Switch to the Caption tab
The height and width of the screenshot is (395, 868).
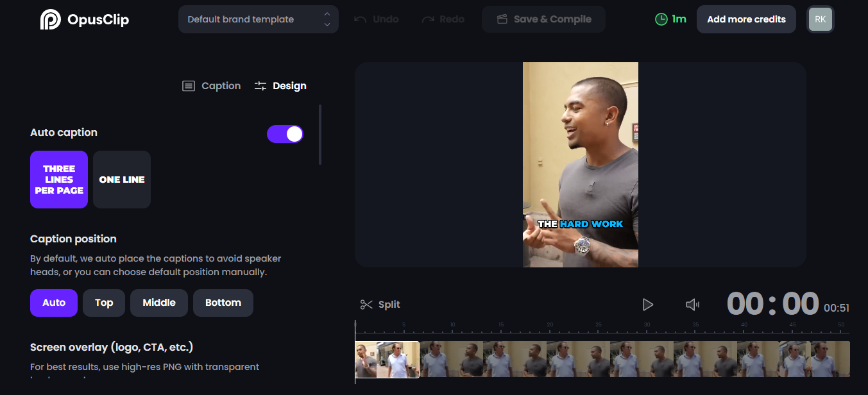pos(212,86)
